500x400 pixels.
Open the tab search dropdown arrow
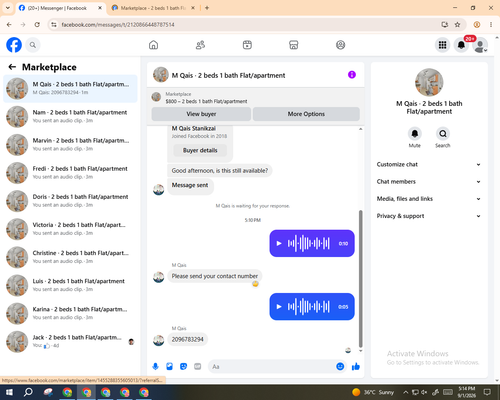[x=8, y=8]
